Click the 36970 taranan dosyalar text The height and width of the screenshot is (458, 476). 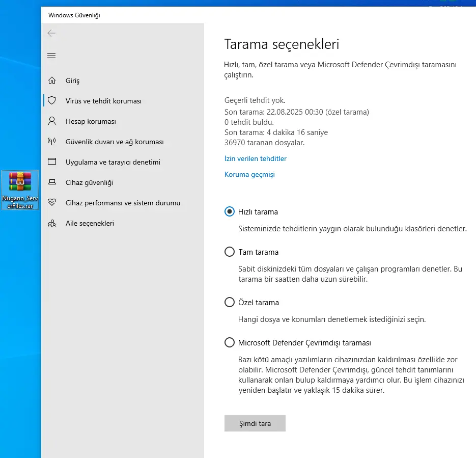pos(264,143)
